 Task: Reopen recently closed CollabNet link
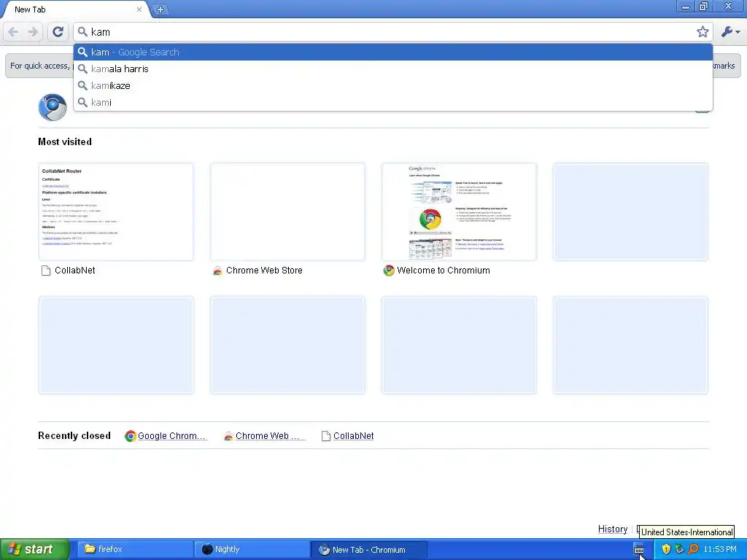coord(354,436)
